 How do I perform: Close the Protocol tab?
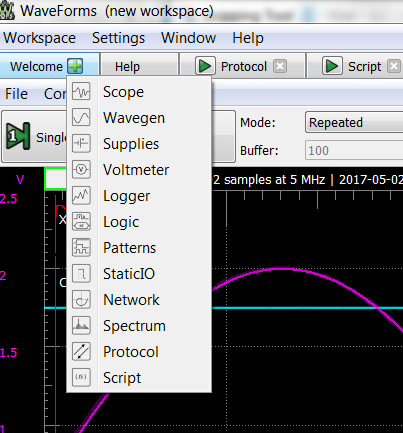pyautogui.click(x=280, y=66)
